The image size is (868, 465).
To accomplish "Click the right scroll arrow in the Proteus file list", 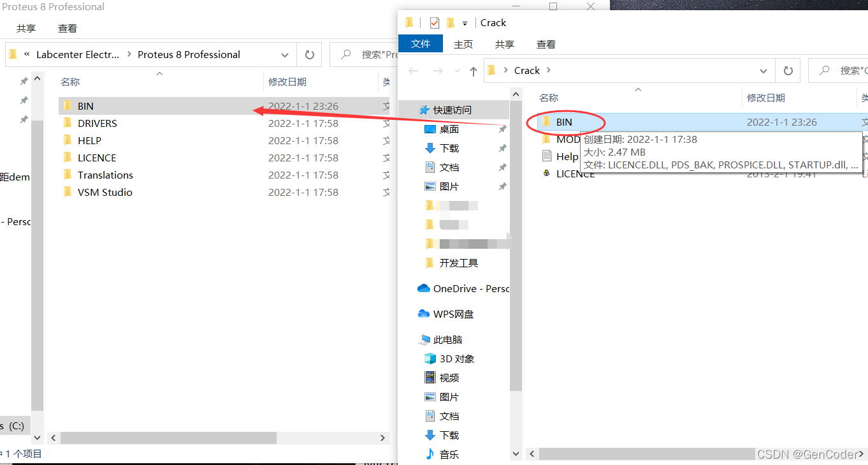I will tap(382, 438).
